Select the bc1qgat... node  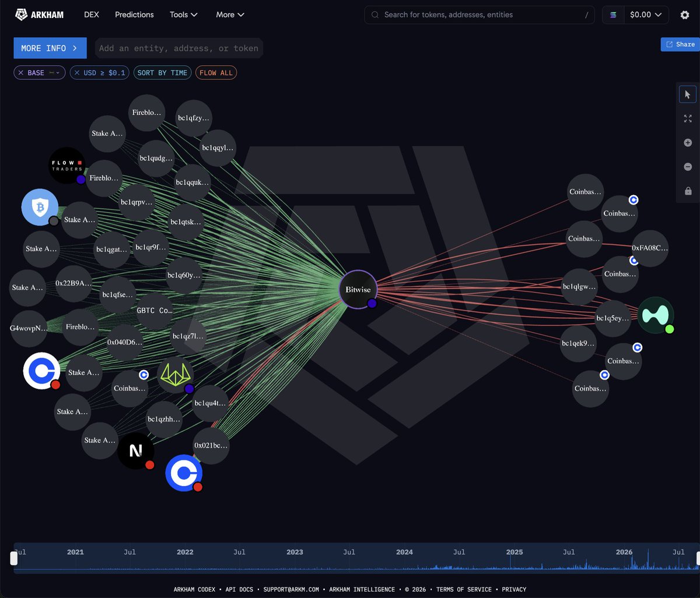pyautogui.click(x=113, y=249)
